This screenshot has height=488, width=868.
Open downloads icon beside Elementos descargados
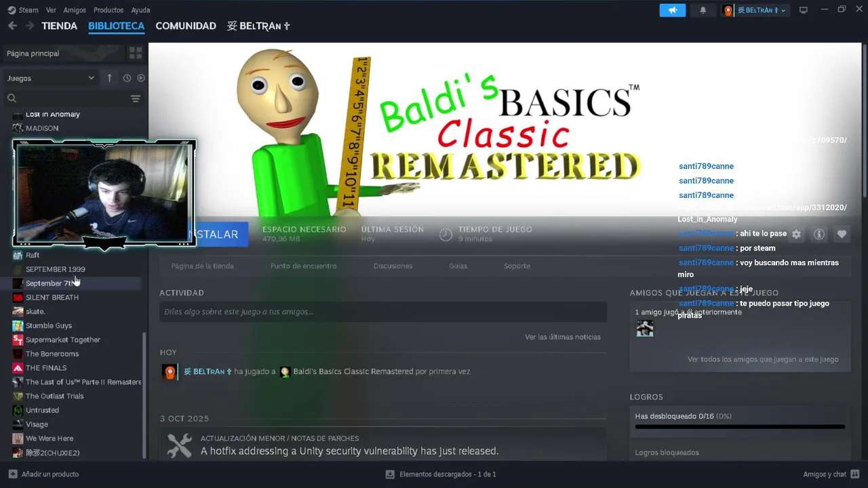tap(390, 474)
